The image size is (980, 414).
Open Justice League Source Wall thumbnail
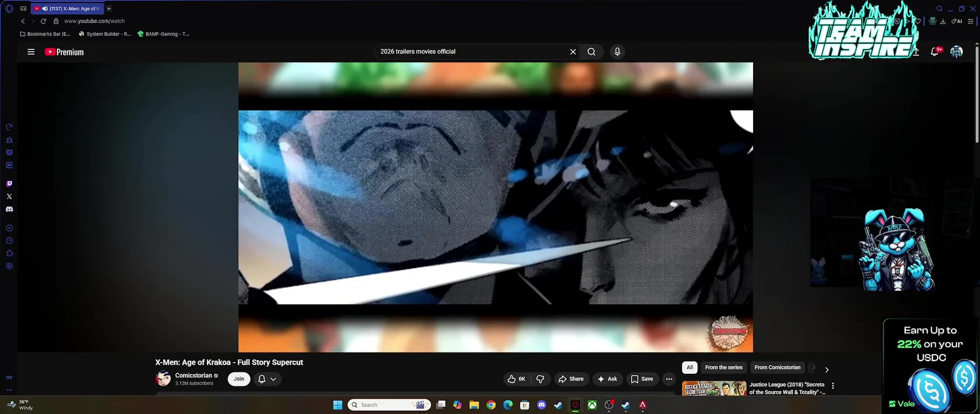[714, 388]
